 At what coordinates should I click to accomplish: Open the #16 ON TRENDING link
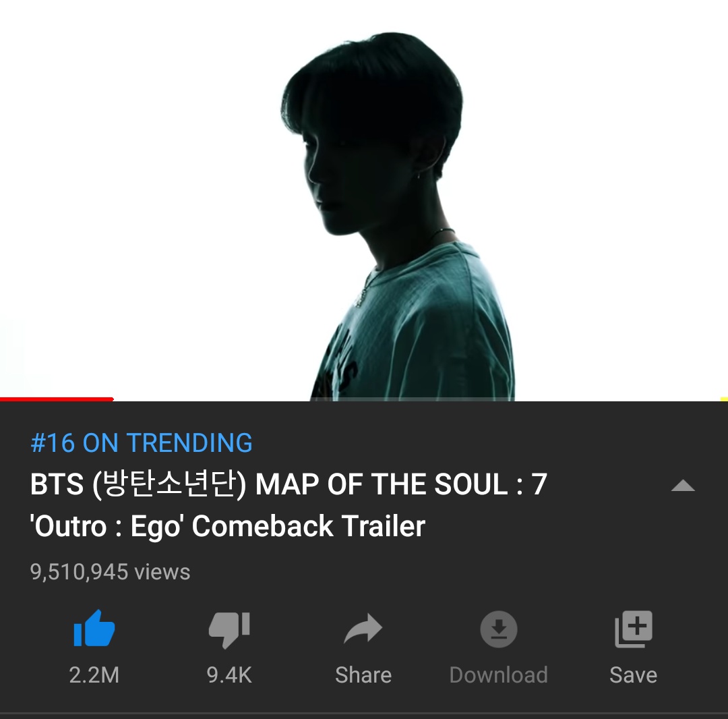coord(142,442)
